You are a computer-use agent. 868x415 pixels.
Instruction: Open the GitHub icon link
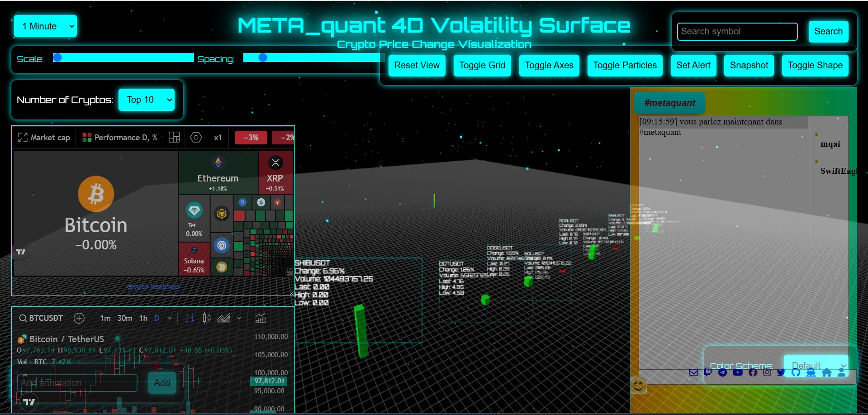pyautogui.click(x=796, y=372)
